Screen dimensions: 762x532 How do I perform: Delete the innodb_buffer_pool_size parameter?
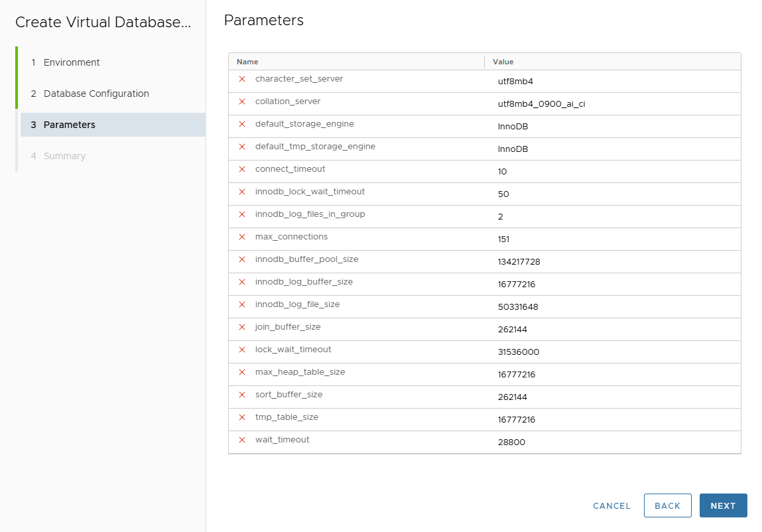click(x=241, y=259)
